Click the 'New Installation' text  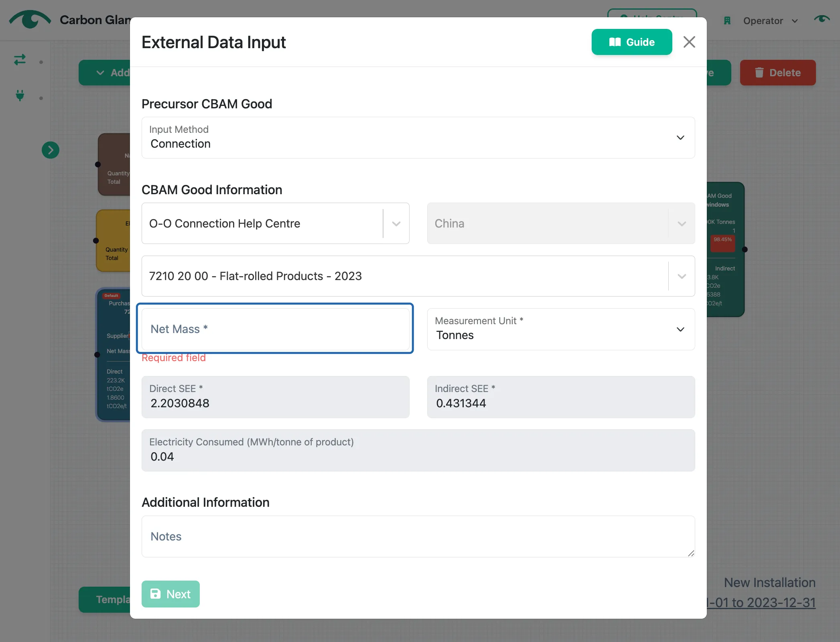(x=769, y=582)
